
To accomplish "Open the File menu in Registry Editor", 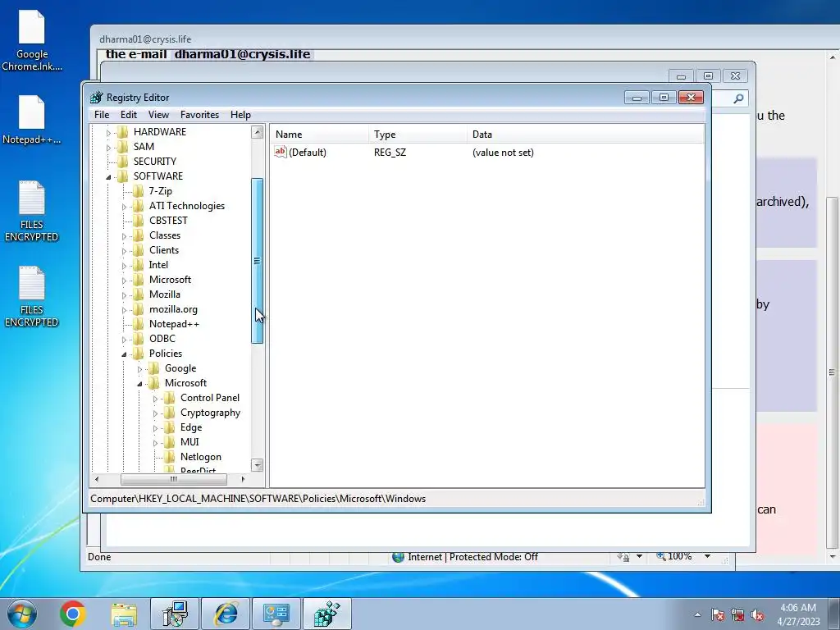I will [x=101, y=115].
